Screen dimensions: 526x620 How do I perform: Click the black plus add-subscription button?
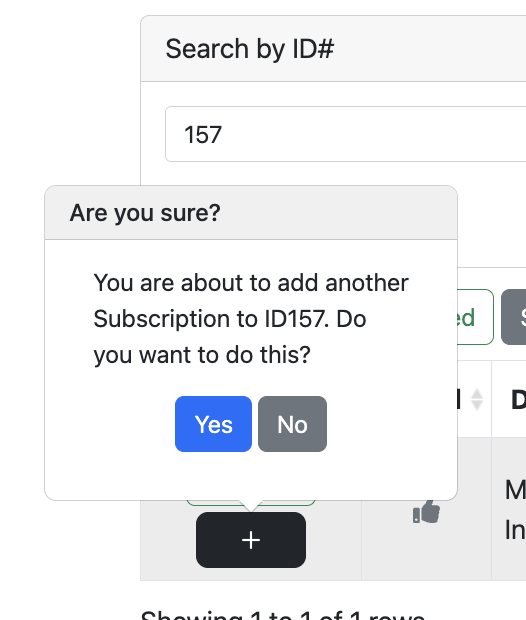point(251,540)
